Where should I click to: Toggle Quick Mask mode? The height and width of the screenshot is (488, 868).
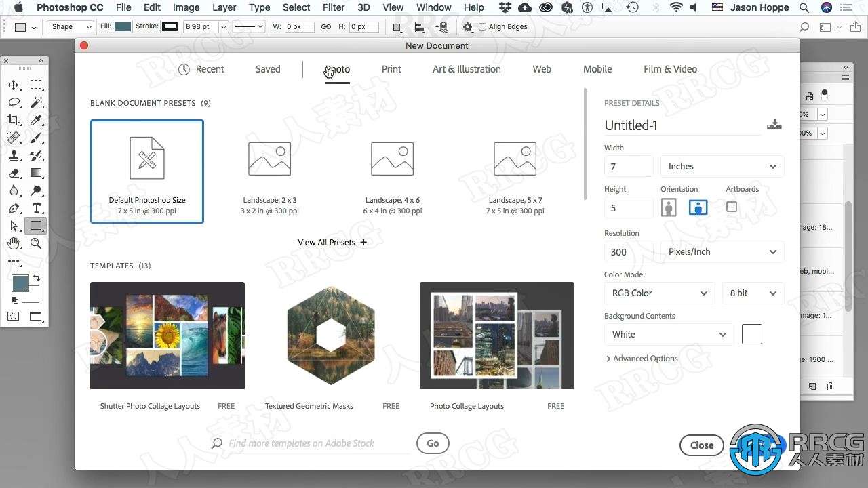(13, 317)
